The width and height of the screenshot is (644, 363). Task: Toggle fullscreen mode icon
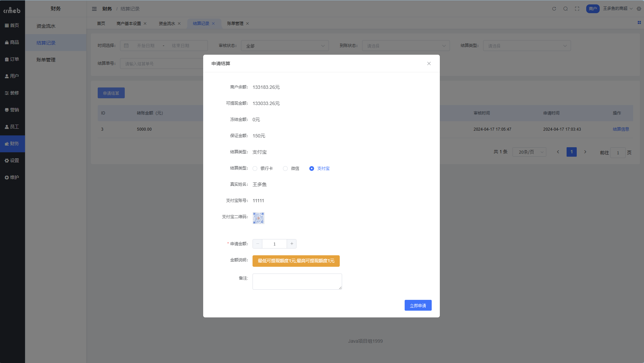point(577,9)
